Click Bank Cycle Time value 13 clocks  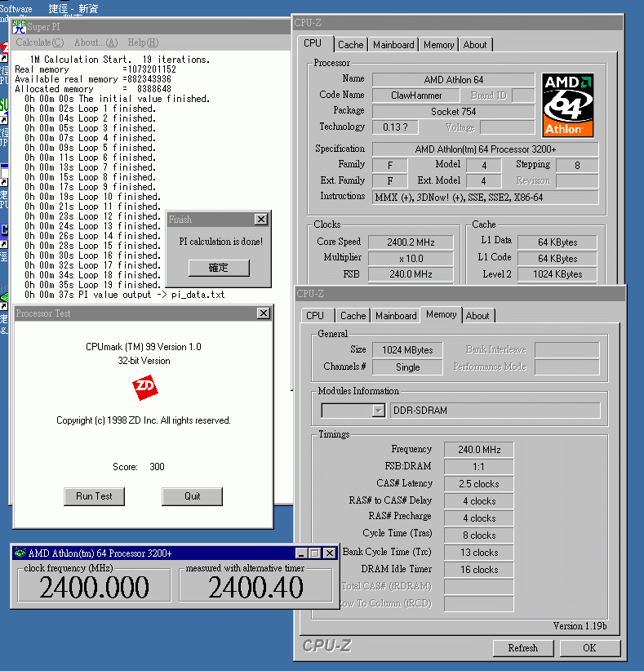[x=479, y=553]
